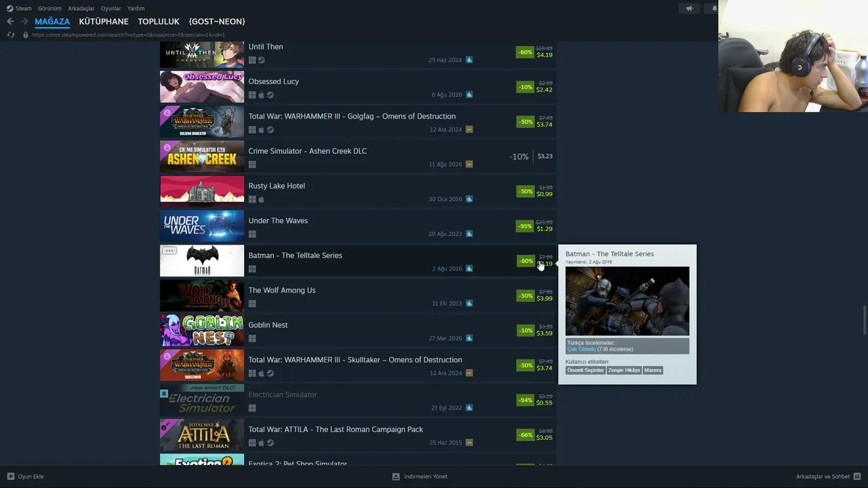Image resolution: width=868 pixels, height=488 pixels.
Task: Go back with the left arrow icon
Action: (10, 22)
